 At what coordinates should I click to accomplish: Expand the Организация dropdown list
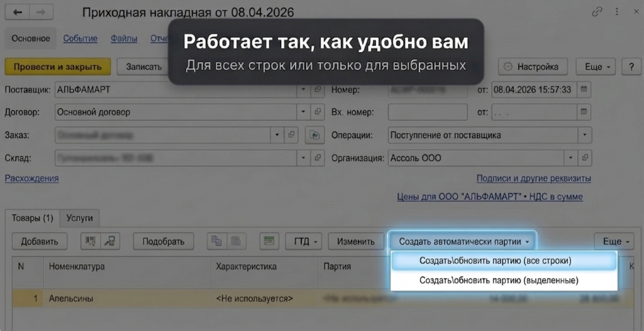point(570,158)
